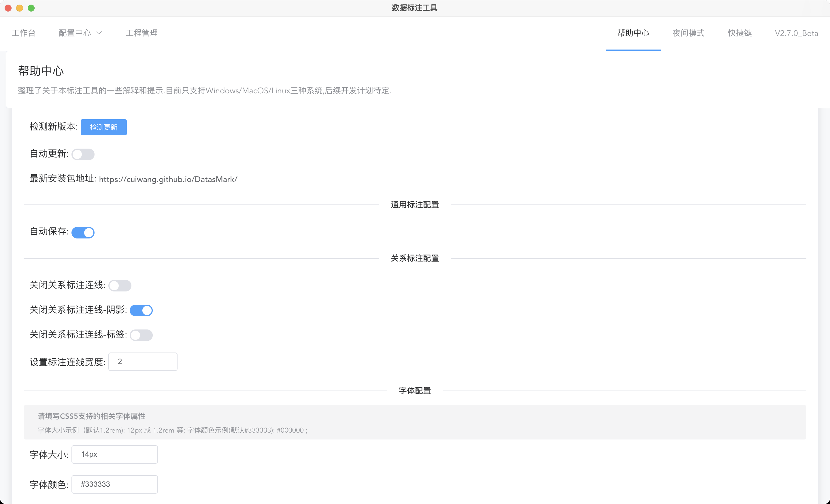The height and width of the screenshot is (504, 830).
Task: Click the 字体大小 input box
Action: click(x=114, y=454)
